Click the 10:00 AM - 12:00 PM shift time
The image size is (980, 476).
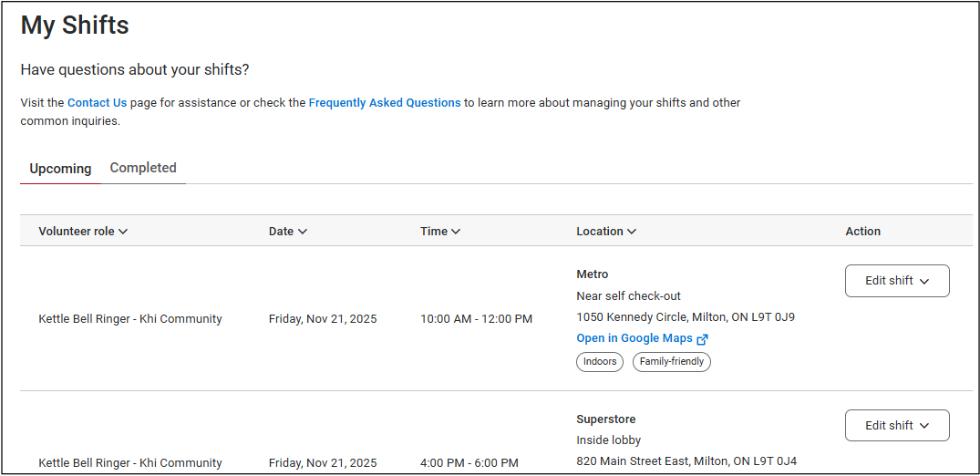(x=476, y=319)
